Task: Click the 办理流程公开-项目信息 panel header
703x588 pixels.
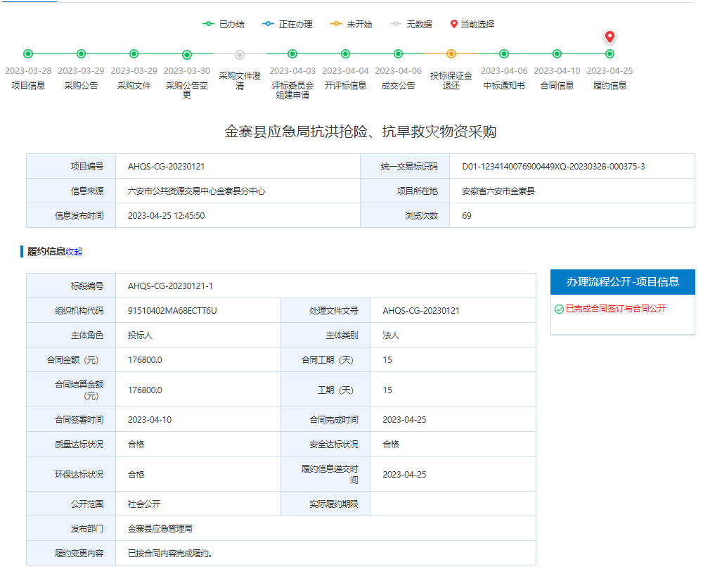Action: tap(623, 281)
